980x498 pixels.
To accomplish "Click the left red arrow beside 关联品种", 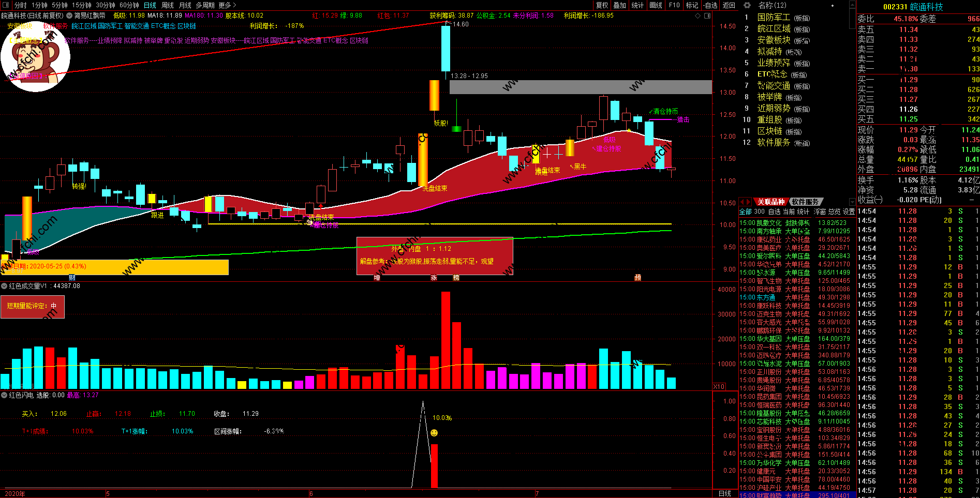I will [742, 202].
